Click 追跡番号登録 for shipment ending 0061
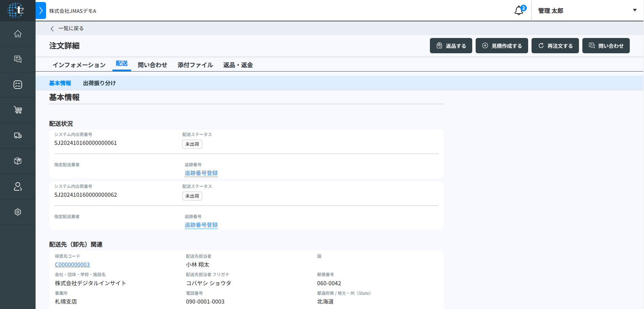The width and height of the screenshot is (644, 309). coord(201,173)
